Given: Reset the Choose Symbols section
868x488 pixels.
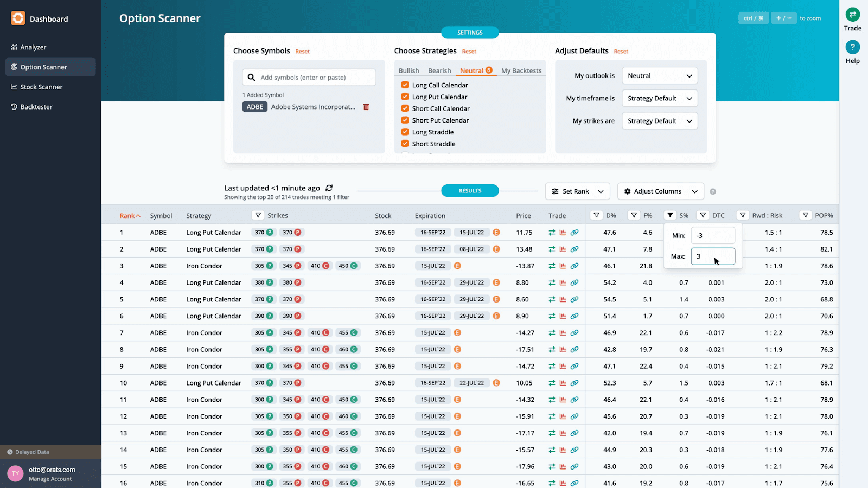Looking at the screenshot, I should pyautogui.click(x=302, y=52).
